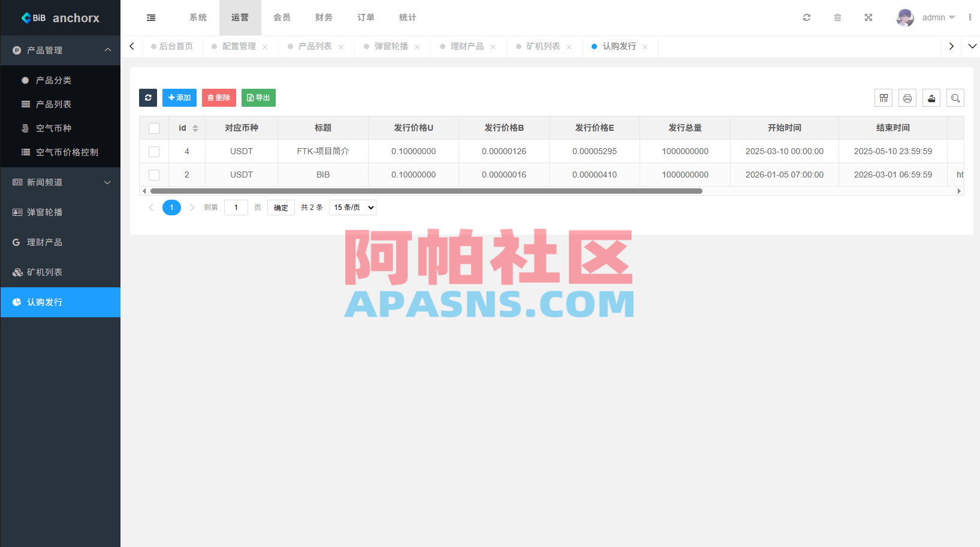
Task: Tick the select-all checkbox in the header
Action: [x=154, y=128]
